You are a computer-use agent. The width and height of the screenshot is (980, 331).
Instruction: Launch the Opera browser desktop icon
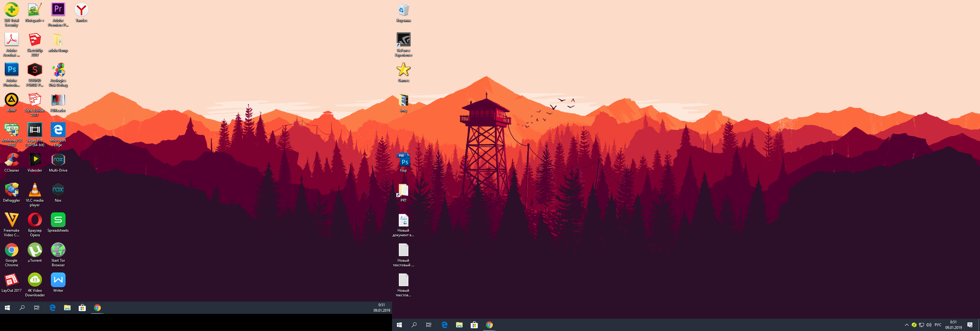click(35, 225)
